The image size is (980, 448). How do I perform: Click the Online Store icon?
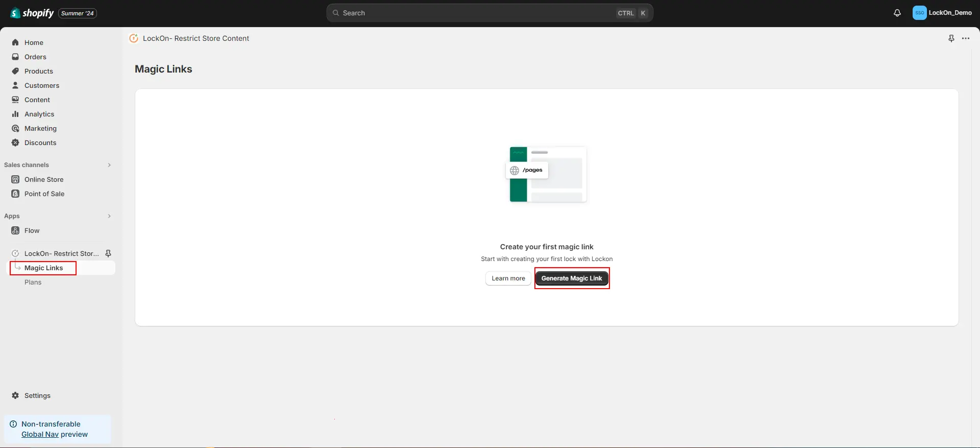[x=15, y=179]
